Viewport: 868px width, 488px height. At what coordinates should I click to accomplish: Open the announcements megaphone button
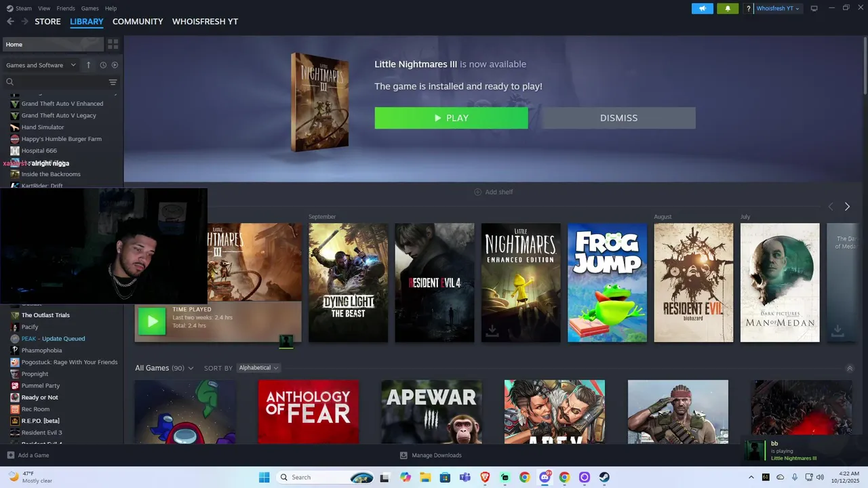pos(703,8)
